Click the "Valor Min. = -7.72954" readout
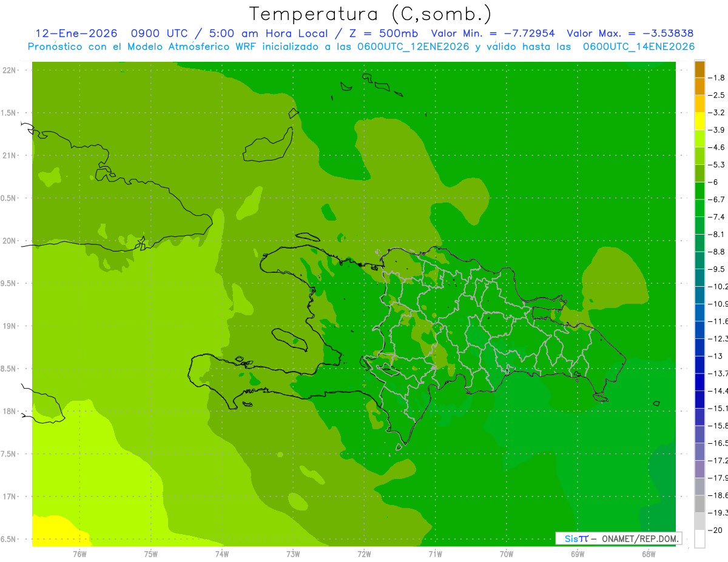The width and height of the screenshot is (728, 562). tap(493, 33)
